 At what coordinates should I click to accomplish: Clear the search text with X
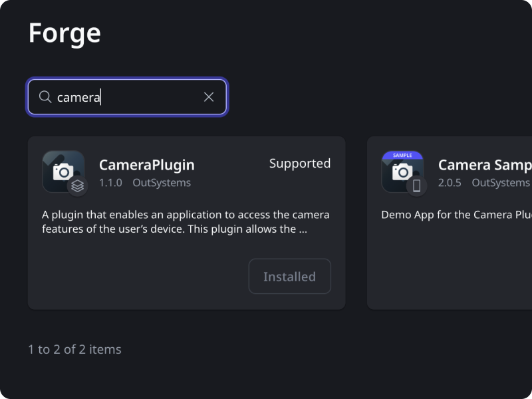coord(209,97)
